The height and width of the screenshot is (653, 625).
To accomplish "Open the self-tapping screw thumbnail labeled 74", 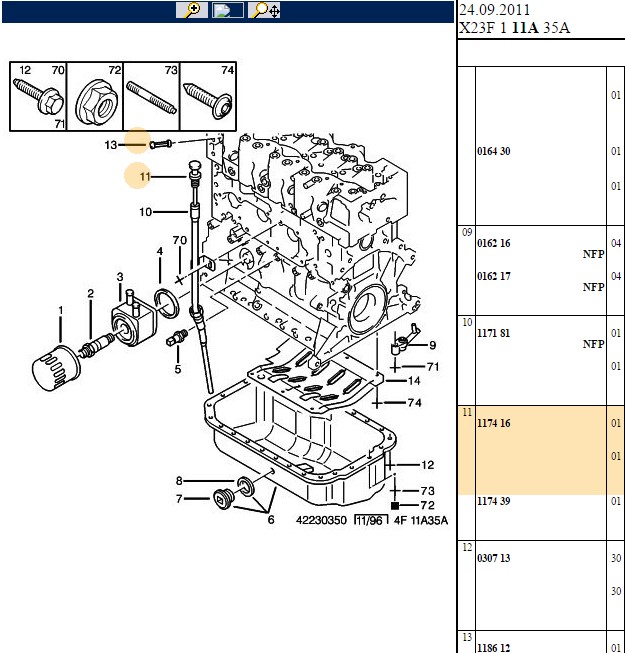I will click(208, 97).
